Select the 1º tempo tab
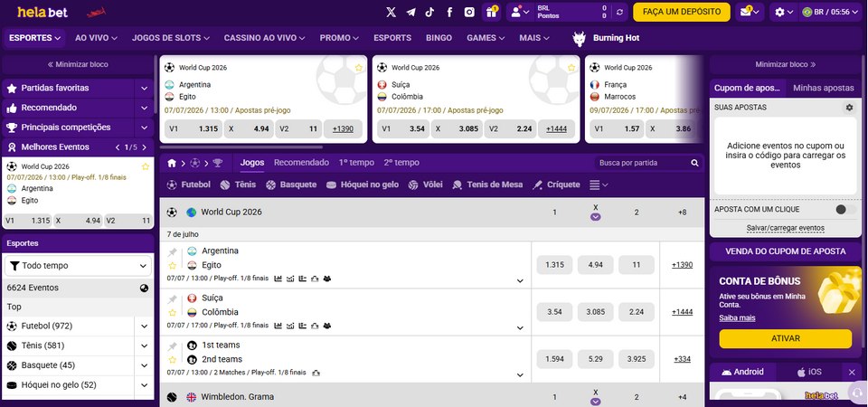This screenshot has height=407, width=868. [356, 163]
